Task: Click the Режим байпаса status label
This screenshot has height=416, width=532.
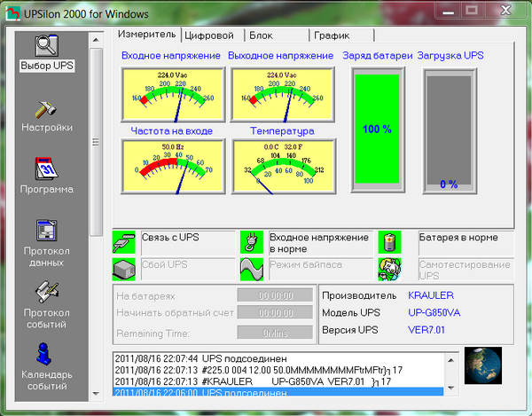Action: coord(321,270)
